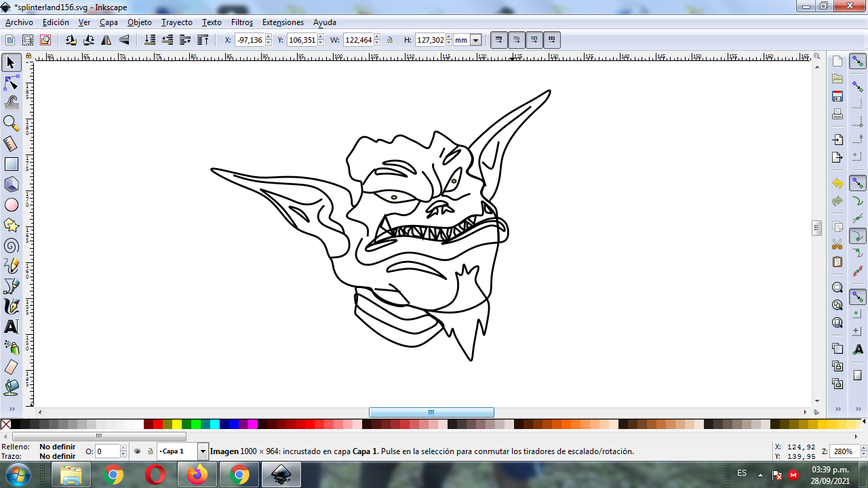This screenshot has height=488, width=868.
Task: Select the Ellipse circle tool
Action: click(x=11, y=205)
